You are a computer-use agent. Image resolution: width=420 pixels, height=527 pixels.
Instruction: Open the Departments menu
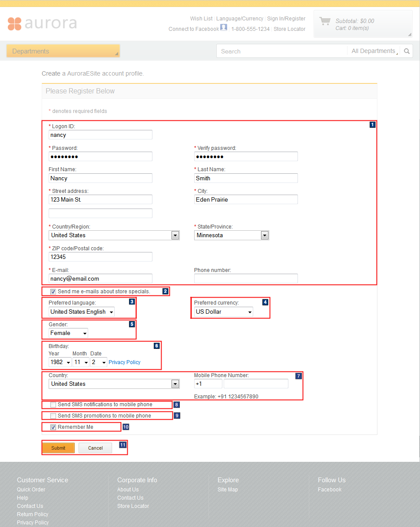coord(63,51)
